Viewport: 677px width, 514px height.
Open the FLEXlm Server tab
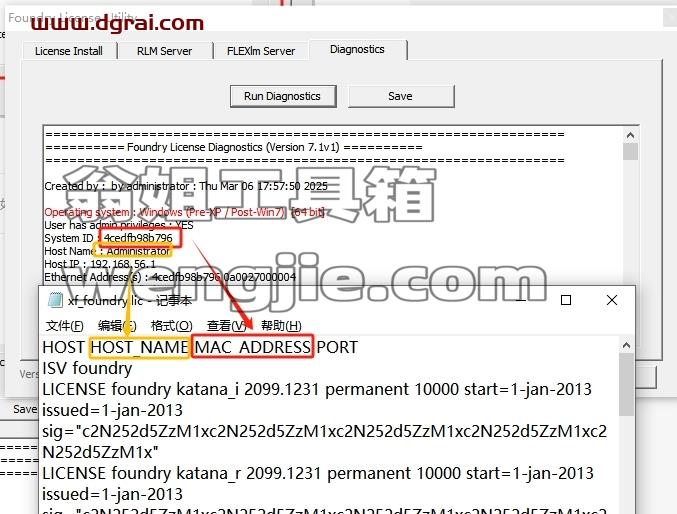pos(261,51)
